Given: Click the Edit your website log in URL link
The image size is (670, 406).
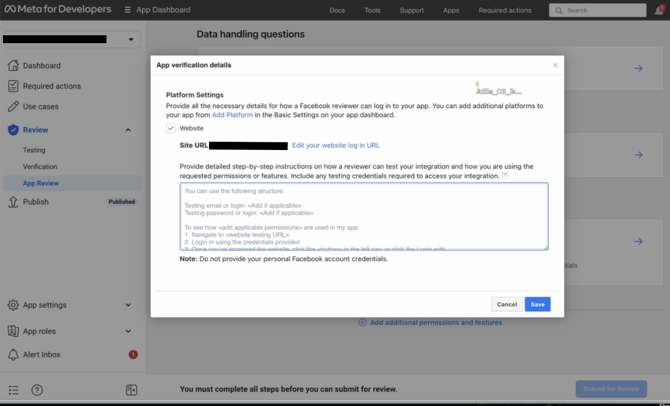Looking at the screenshot, I should pyautogui.click(x=336, y=146).
